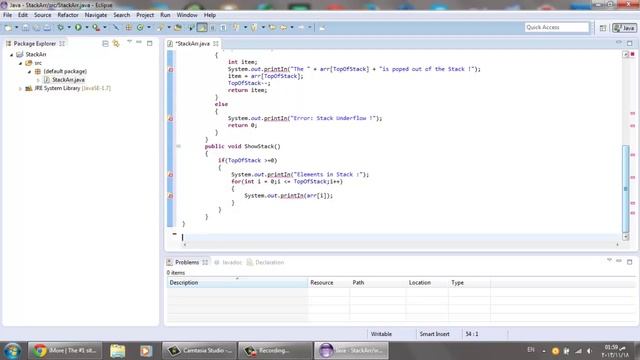640x360 pixels.
Task: Switch to the Problems tab
Action: pyautogui.click(x=187, y=262)
